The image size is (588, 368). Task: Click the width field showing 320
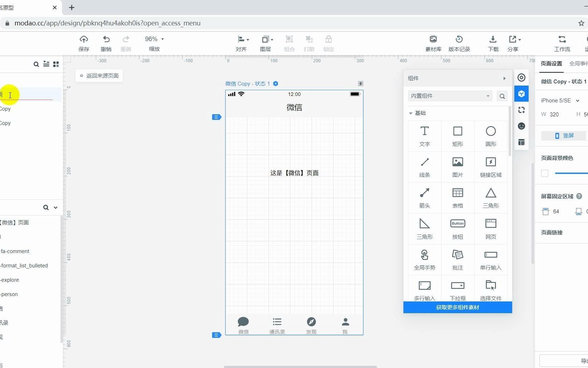[554, 115]
